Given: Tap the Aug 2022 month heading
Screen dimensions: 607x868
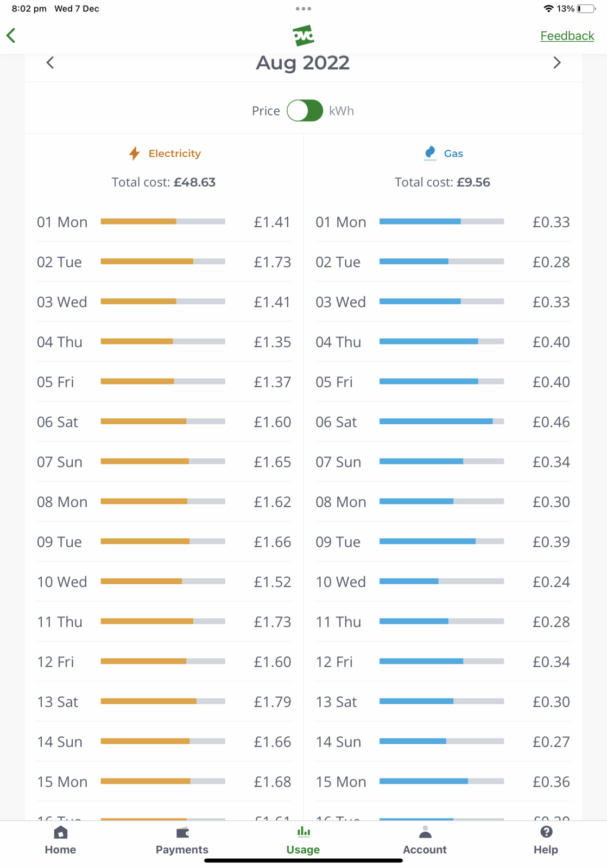Looking at the screenshot, I should tap(303, 63).
